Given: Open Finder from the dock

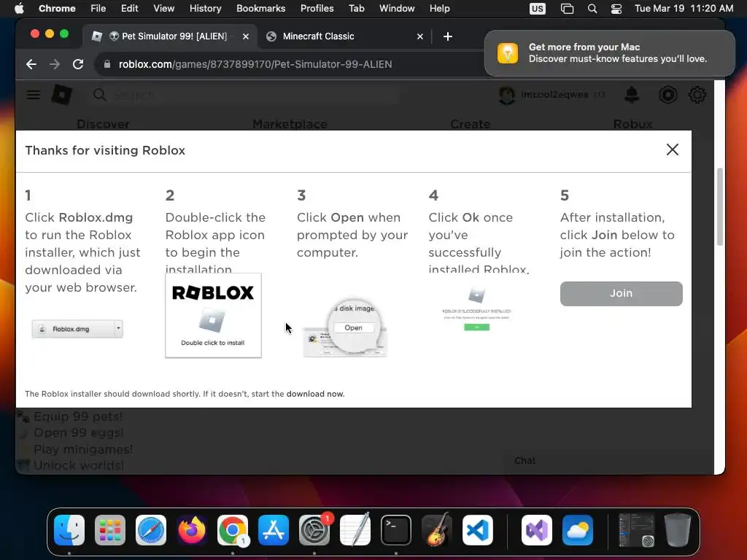Looking at the screenshot, I should (x=69, y=530).
